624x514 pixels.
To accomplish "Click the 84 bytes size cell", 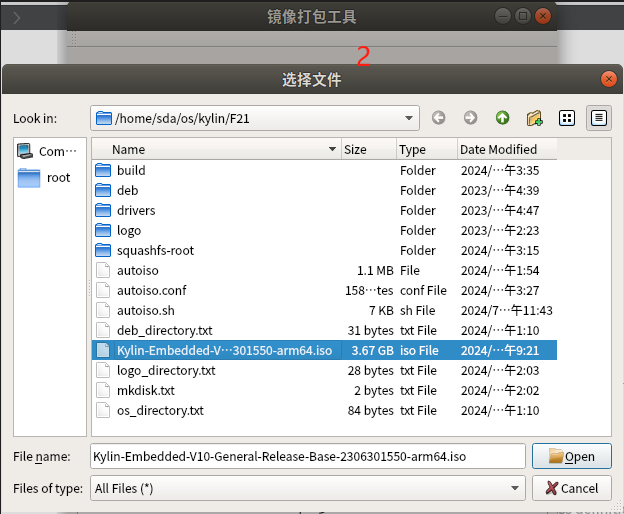I will [x=370, y=410].
